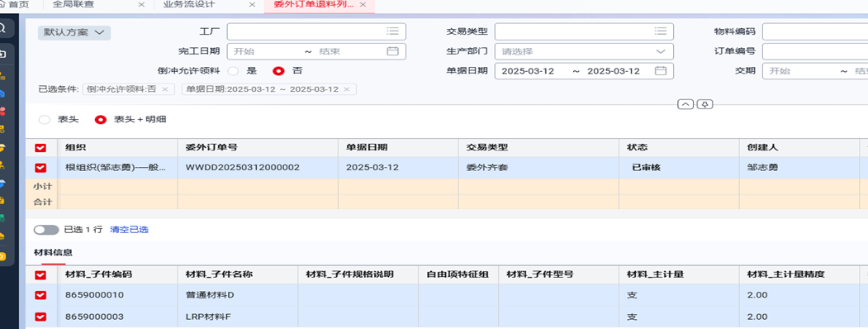868x329 pixels.
Task: Open the 工厂 reference list icon
Action: click(392, 31)
